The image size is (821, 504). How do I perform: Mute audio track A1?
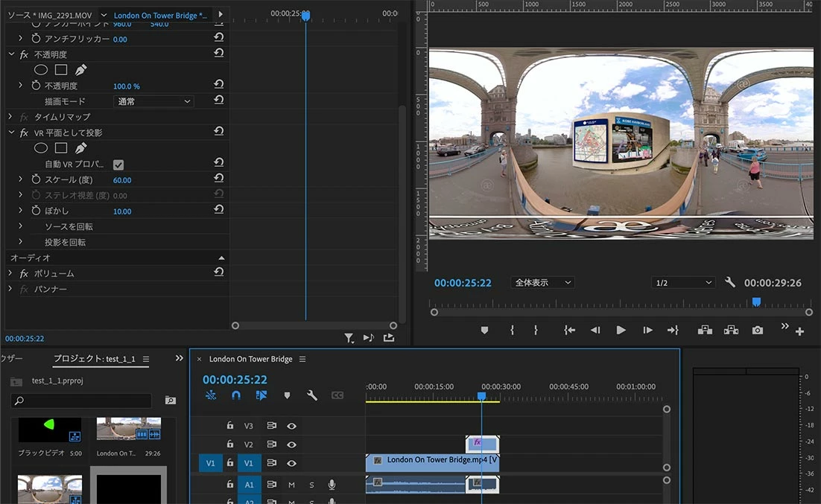pos(291,485)
